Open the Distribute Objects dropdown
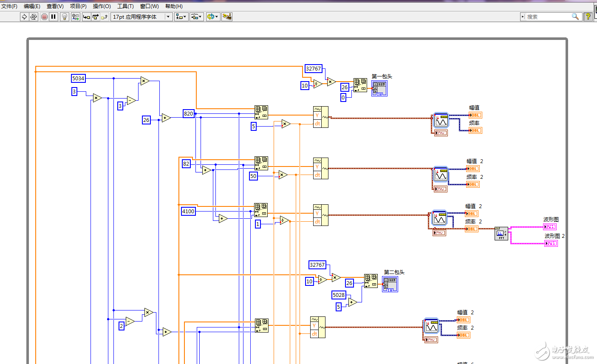 pyautogui.click(x=196, y=17)
